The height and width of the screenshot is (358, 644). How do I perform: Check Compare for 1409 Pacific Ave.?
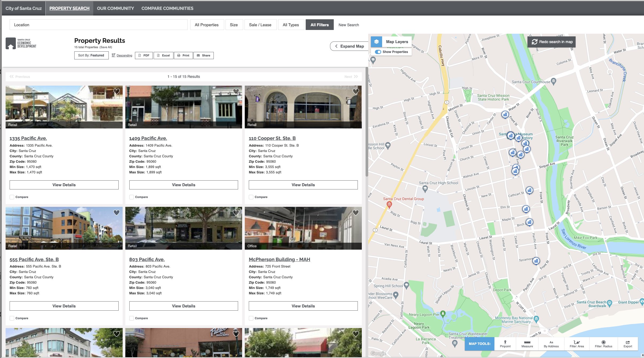[131, 197]
